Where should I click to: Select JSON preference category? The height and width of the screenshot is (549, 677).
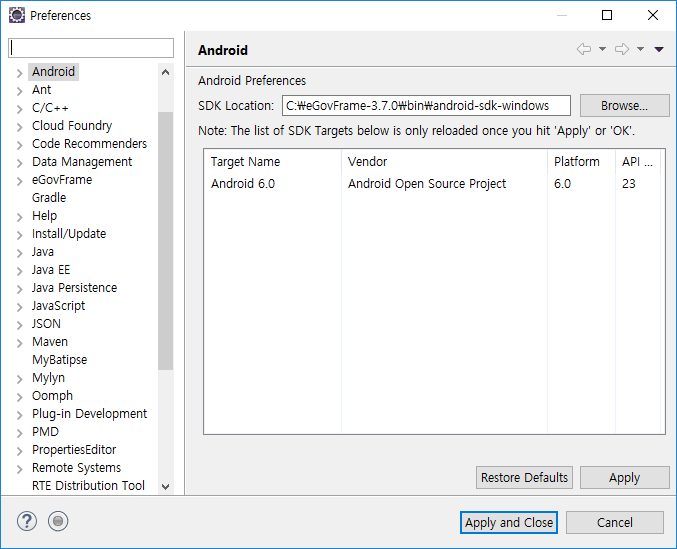coord(46,324)
